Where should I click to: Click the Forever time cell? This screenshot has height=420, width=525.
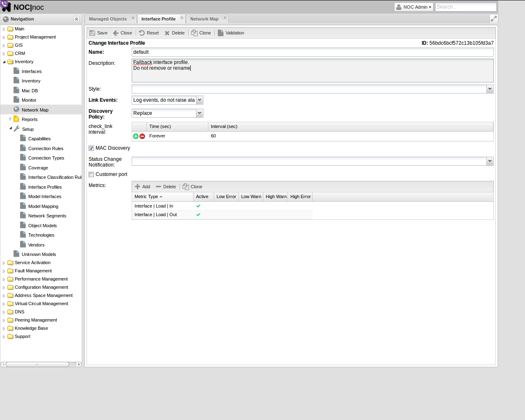(177, 136)
